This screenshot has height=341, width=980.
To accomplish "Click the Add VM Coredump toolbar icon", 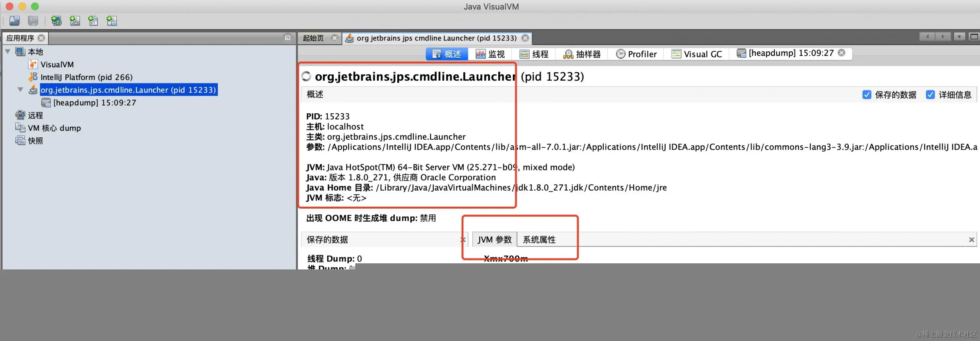I will click(93, 21).
